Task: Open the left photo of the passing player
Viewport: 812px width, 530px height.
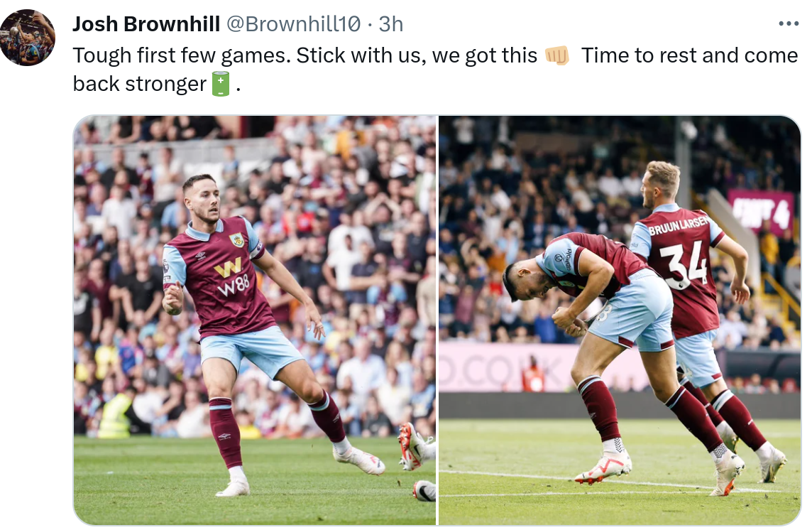Action: pos(255,320)
